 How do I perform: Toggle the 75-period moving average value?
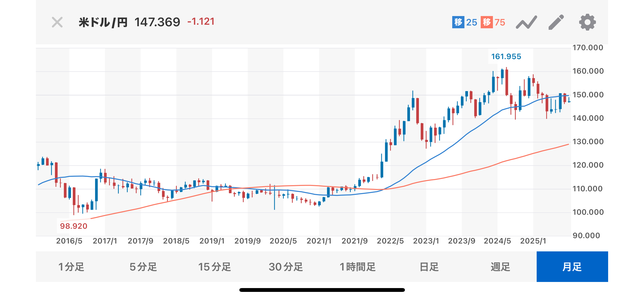(500, 22)
